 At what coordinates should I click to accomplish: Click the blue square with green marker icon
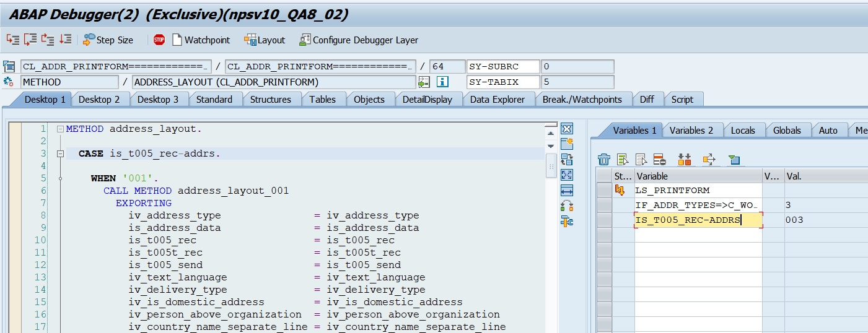[734, 160]
